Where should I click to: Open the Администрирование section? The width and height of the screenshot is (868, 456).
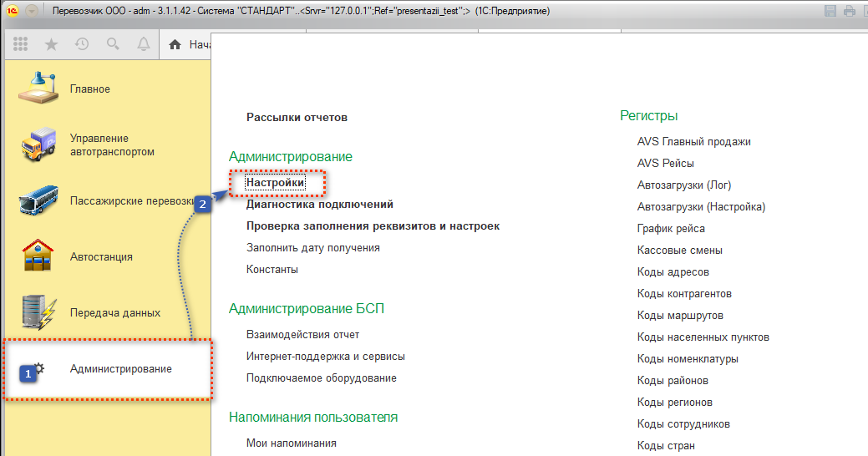[x=120, y=369]
